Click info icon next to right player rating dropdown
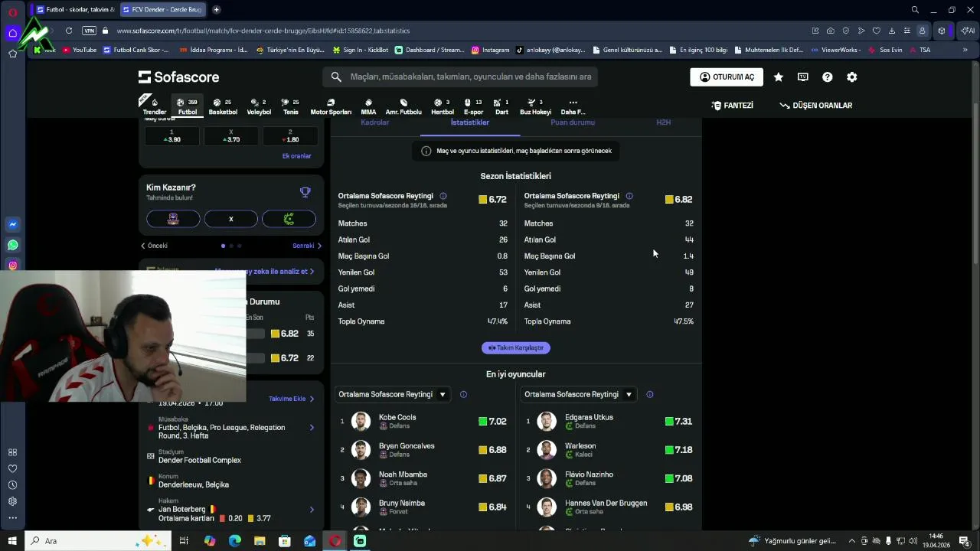Viewport: 980px width, 551px height. (650, 395)
